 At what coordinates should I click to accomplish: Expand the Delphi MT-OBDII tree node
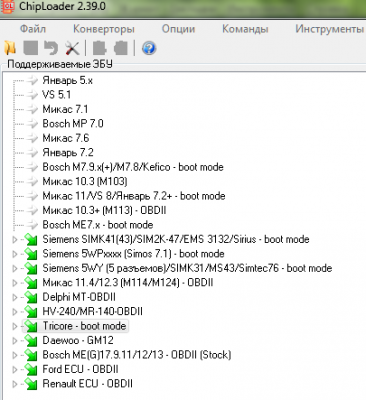14,297
